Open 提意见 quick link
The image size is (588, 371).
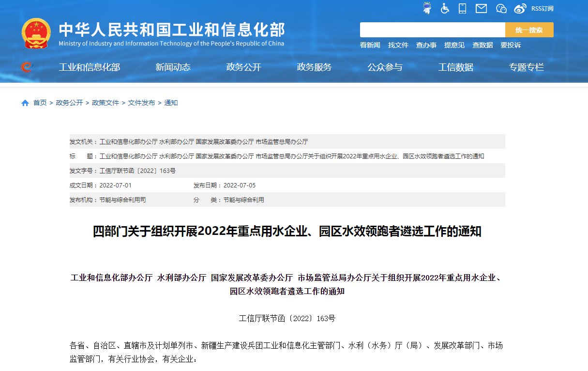454,45
